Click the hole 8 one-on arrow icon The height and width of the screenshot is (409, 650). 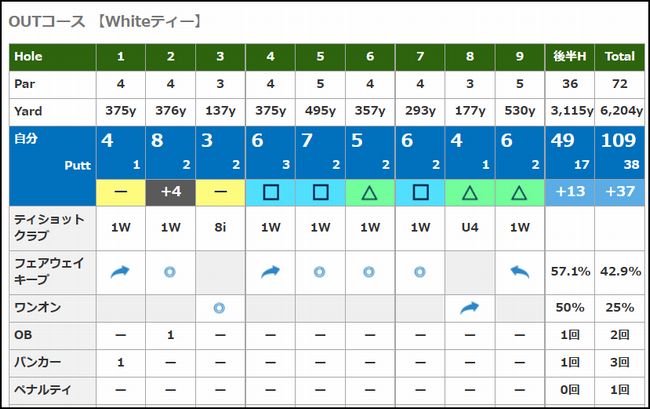(469, 308)
